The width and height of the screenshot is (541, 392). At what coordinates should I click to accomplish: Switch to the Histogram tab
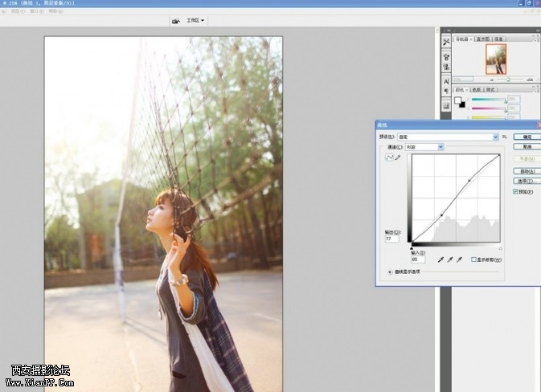pos(483,39)
